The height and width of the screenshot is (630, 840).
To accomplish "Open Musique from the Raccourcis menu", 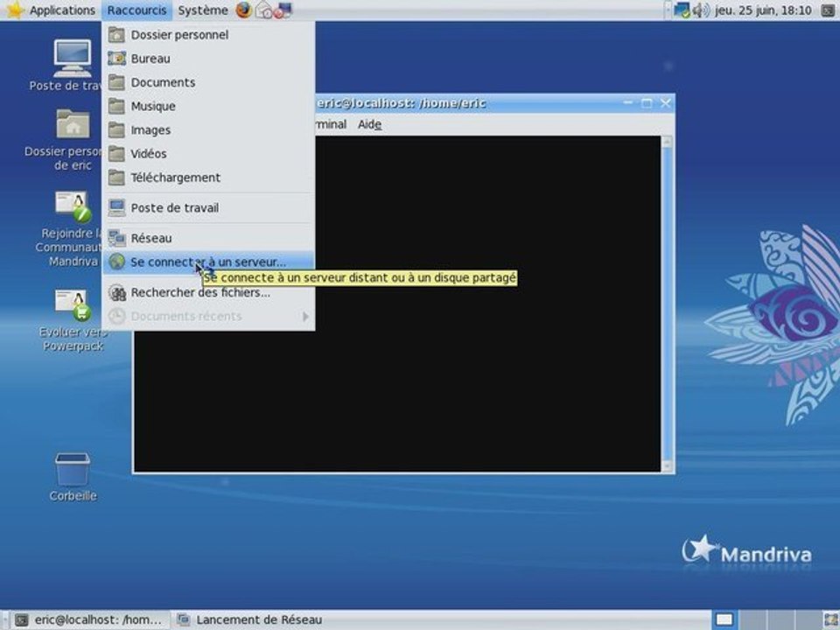I will click(208, 106).
